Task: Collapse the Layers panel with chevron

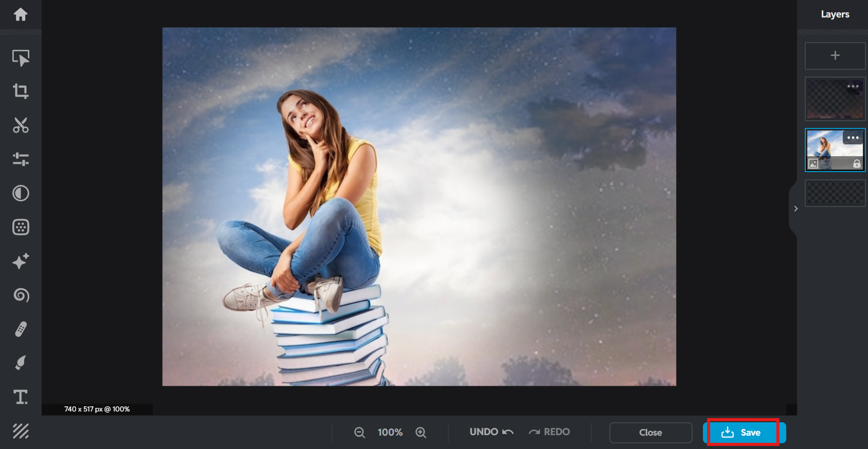Action: (795, 209)
